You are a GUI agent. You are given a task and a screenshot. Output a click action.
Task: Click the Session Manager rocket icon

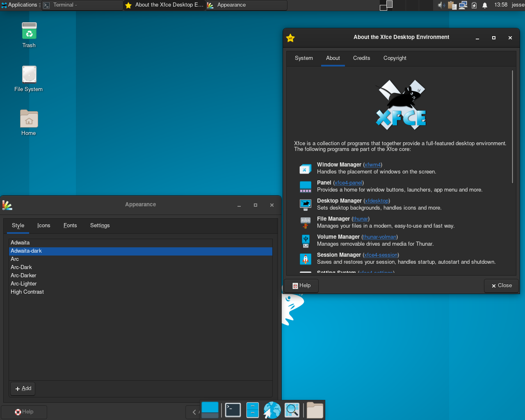[306, 259]
